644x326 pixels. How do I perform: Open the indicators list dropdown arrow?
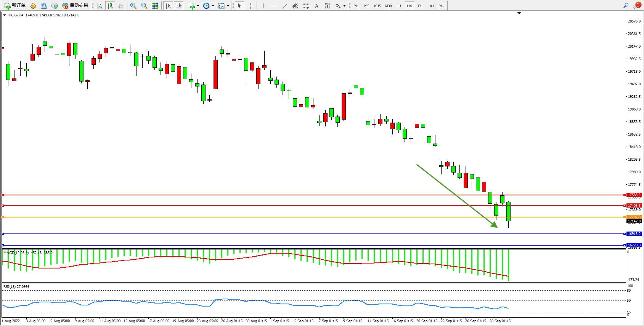point(198,6)
